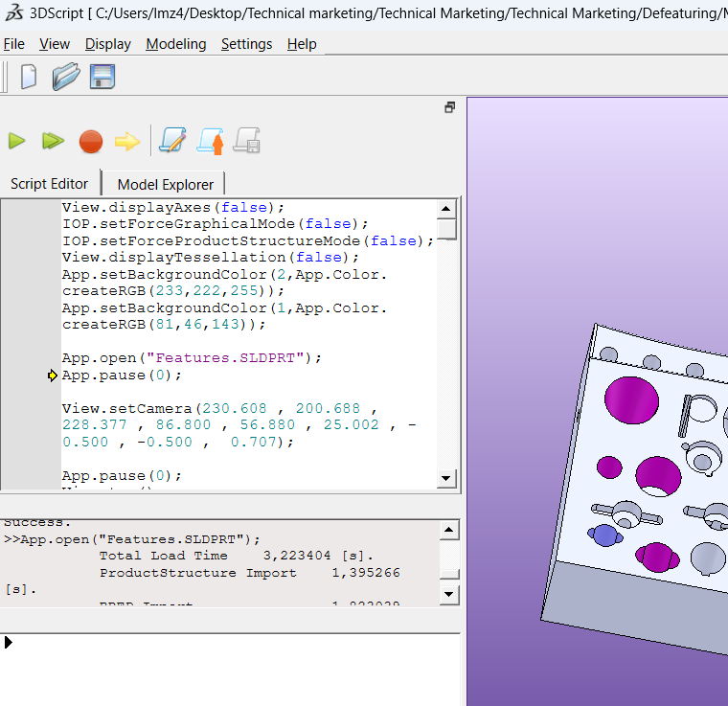728x706 pixels.
Task: Click the New file icon
Action: (x=29, y=77)
